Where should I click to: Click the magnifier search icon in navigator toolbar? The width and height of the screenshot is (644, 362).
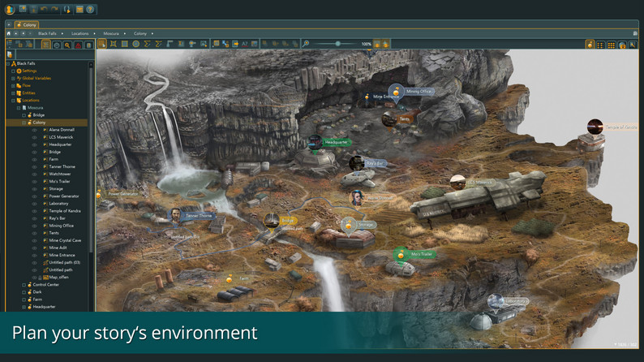[67, 45]
